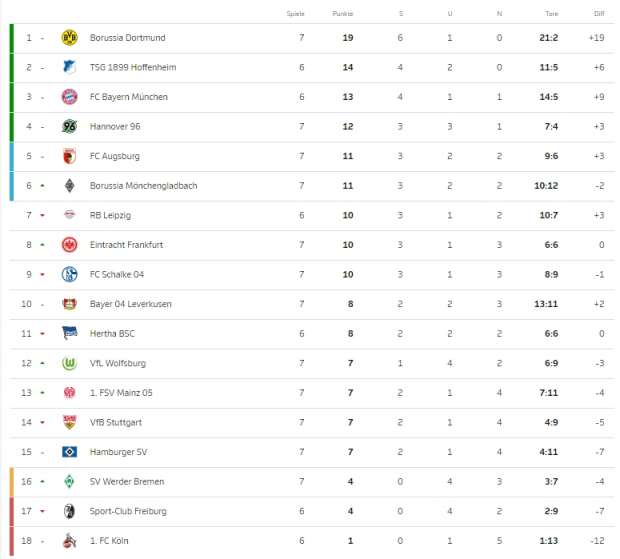
Task: Click the FC Bayern München crest
Action: 70,97
